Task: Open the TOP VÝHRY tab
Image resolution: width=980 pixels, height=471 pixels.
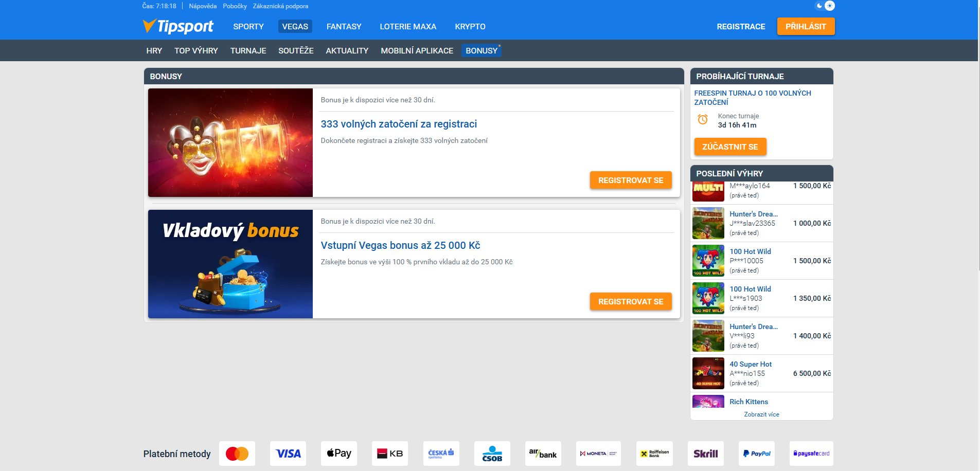Action: [x=196, y=51]
